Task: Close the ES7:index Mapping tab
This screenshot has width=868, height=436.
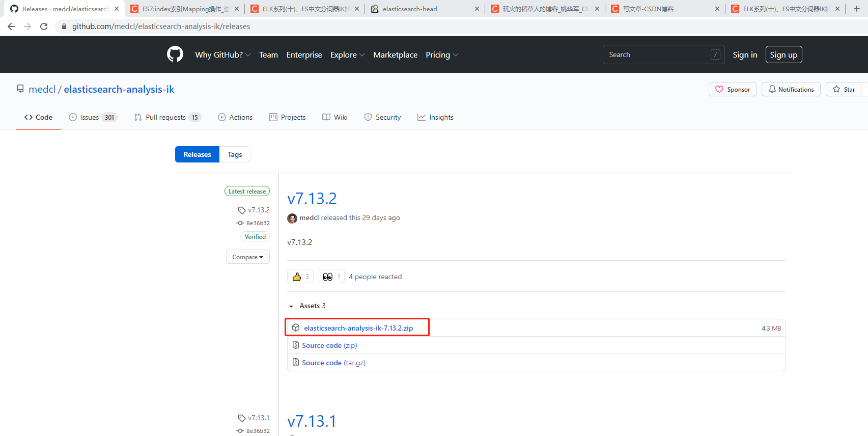Action: 237,9
